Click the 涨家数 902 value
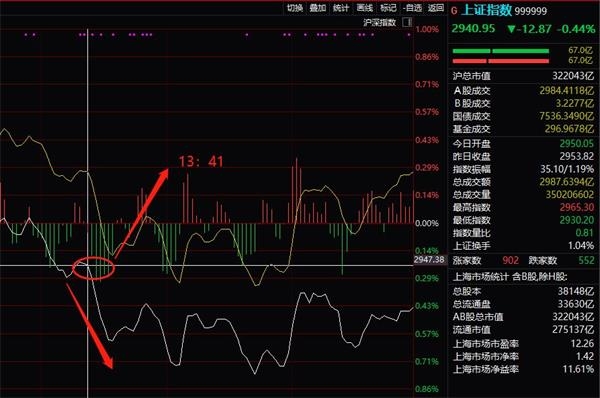Screen dimensions: 600x398 point(510,261)
